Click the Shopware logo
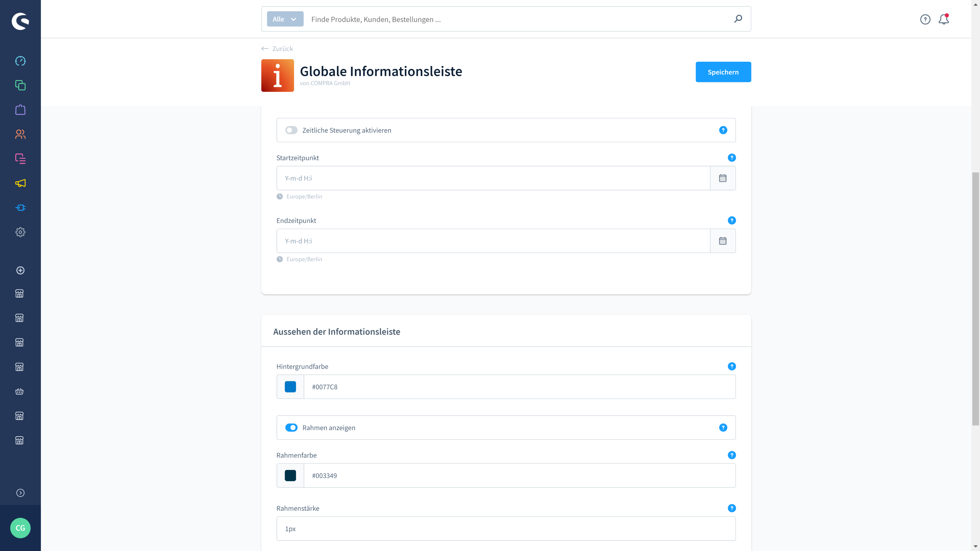The height and width of the screenshot is (551, 980). (20, 21)
